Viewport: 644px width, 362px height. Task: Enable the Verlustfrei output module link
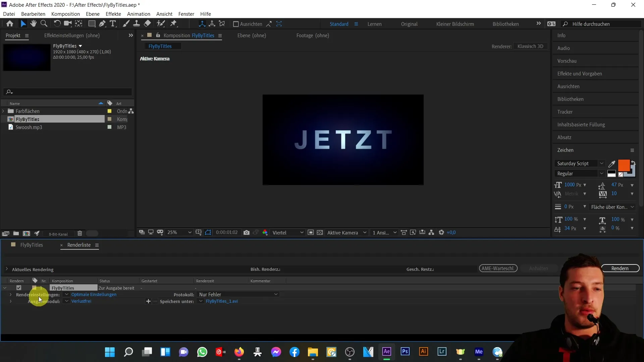tap(81, 301)
